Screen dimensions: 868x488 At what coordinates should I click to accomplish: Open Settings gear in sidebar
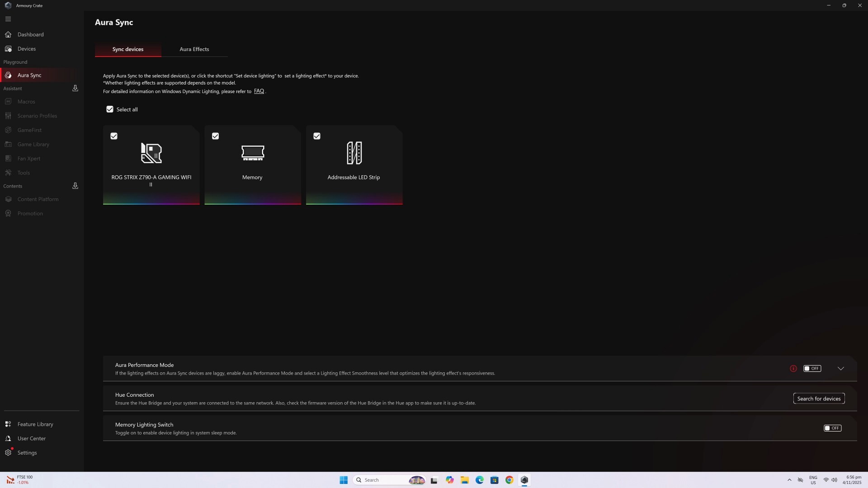8,452
